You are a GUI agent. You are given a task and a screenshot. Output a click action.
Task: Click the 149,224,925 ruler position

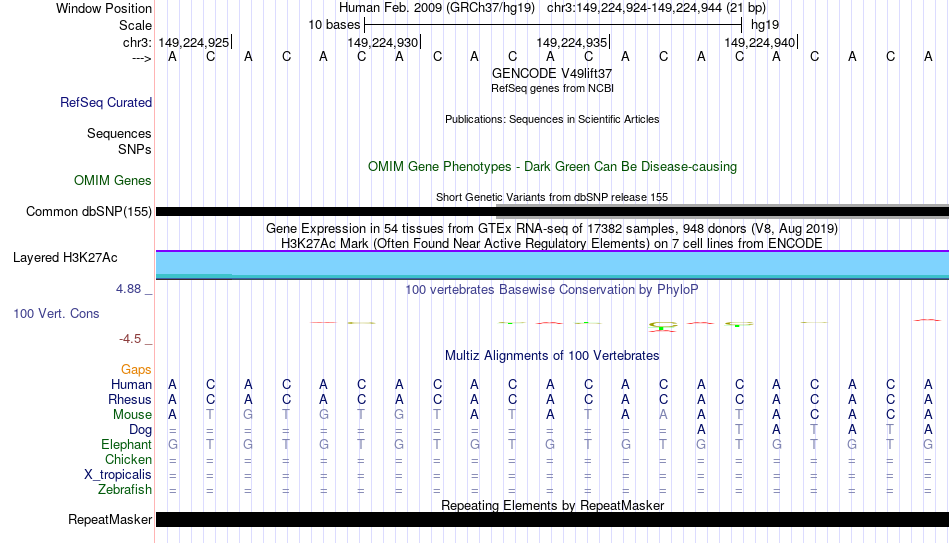[194, 42]
